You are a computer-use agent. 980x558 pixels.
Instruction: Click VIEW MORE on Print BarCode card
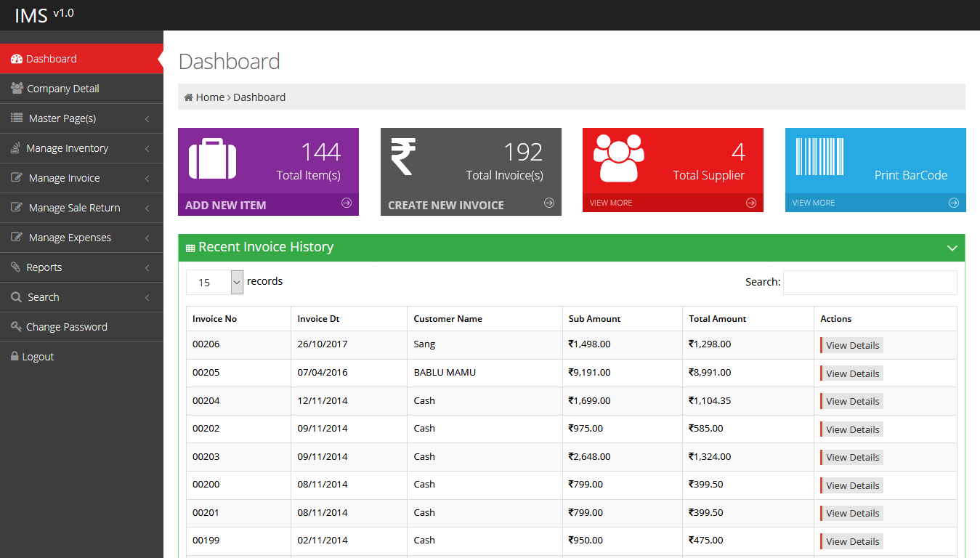pos(814,203)
